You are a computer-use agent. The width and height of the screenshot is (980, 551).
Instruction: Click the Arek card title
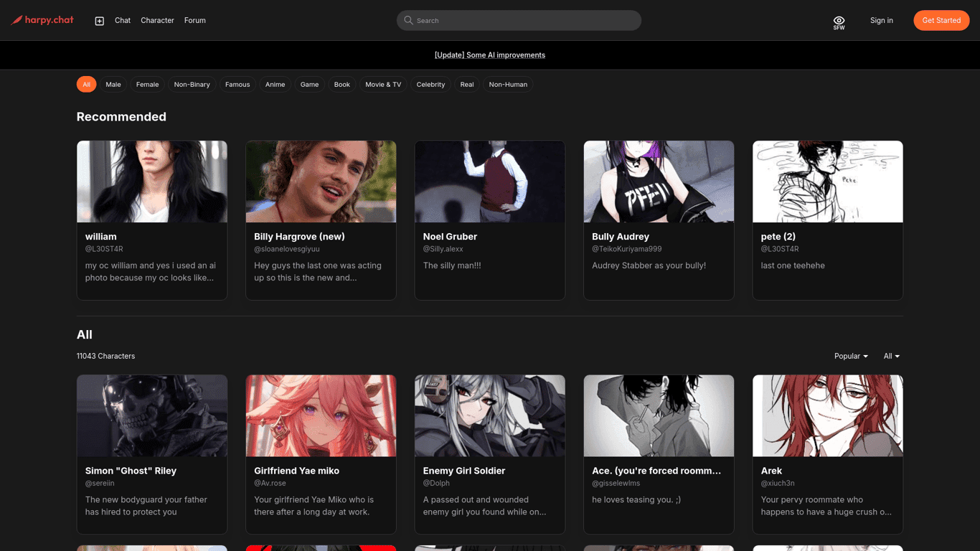pyautogui.click(x=771, y=471)
